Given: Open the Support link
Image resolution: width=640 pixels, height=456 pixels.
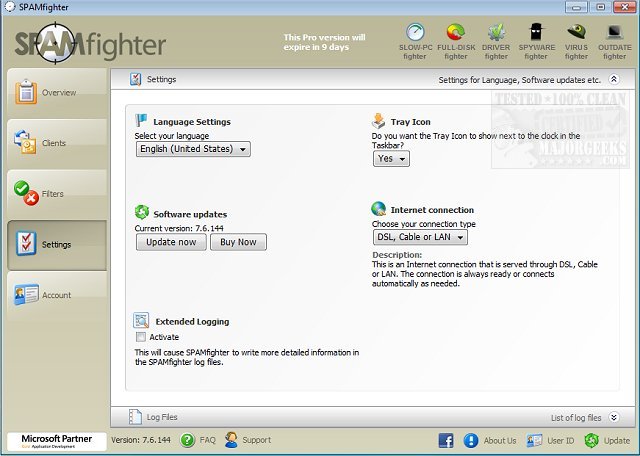Looking at the screenshot, I should tap(256, 440).
